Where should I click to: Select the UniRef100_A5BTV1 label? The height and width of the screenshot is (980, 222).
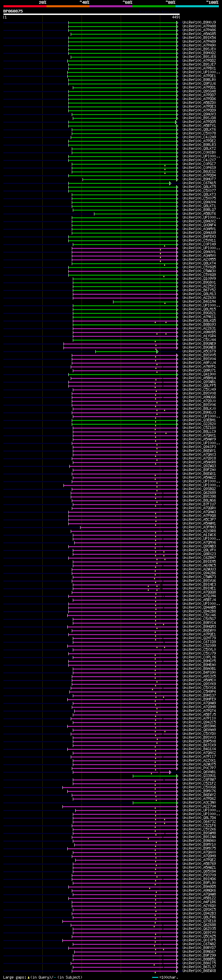tap(199, 125)
